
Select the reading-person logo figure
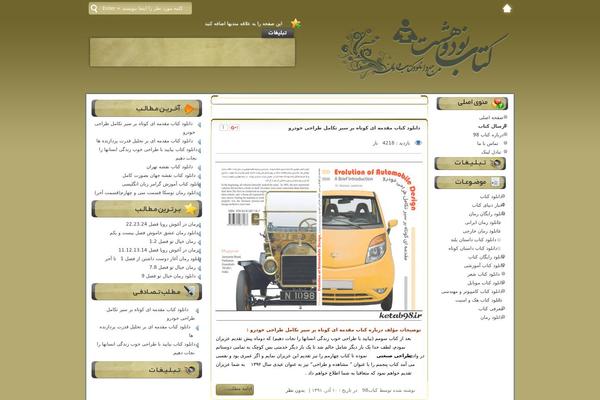(x=405, y=32)
